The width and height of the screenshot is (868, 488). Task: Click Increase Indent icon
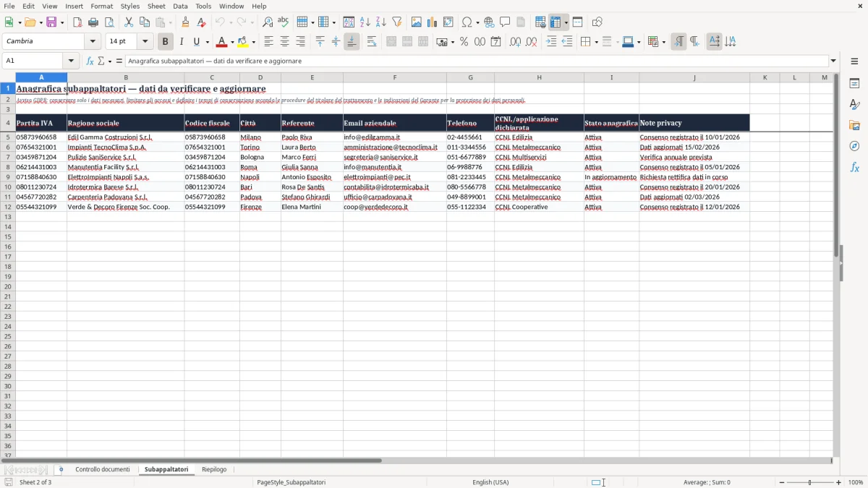pyautogui.click(x=551, y=42)
